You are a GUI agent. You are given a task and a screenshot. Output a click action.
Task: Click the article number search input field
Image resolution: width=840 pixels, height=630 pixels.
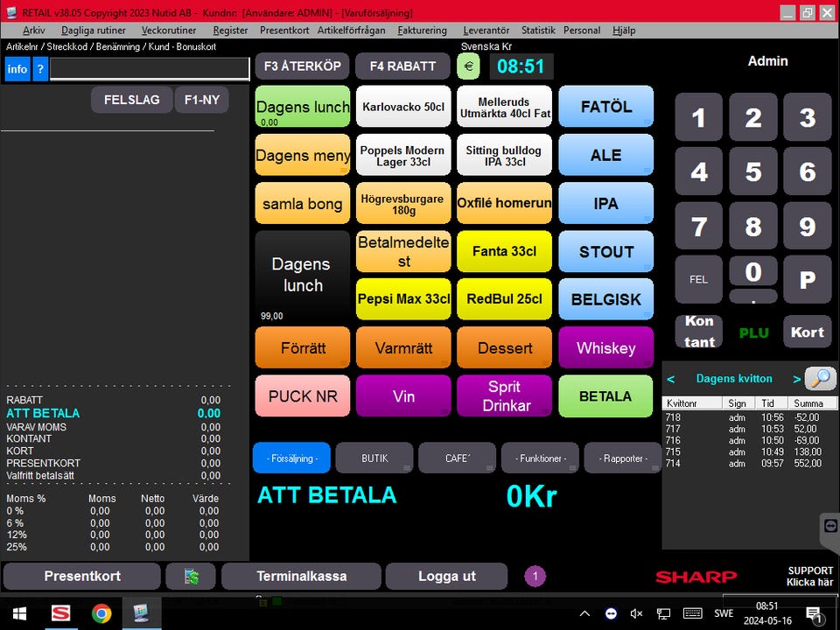150,68
